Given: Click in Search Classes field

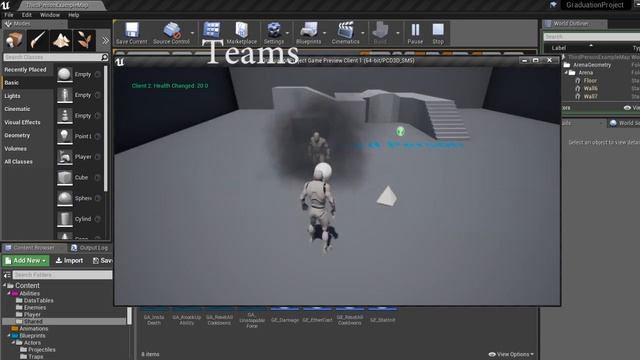Looking at the screenshot, I should click(52, 57).
